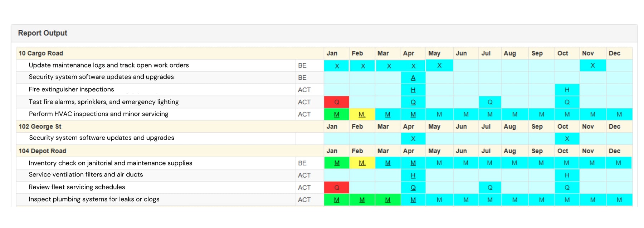Click October Q for Review fleet servicing
Image resolution: width=644 pixels, height=228 pixels.
567,188
